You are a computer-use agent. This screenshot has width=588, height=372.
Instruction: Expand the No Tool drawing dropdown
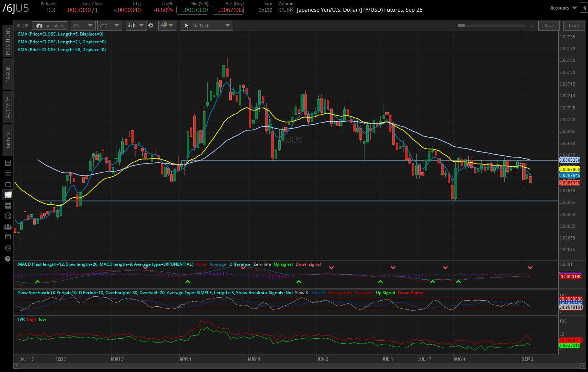pos(206,25)
